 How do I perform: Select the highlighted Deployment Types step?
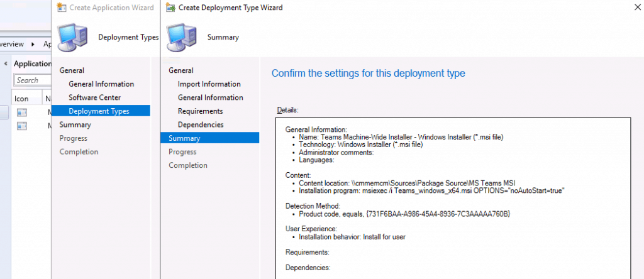(101, 111)
